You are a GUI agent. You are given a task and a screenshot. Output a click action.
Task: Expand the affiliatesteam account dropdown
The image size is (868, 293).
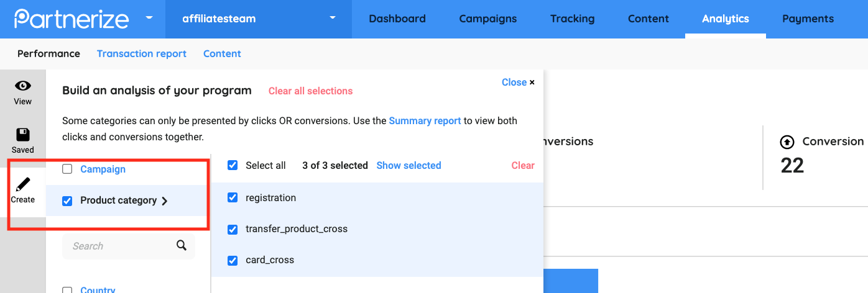333,19
